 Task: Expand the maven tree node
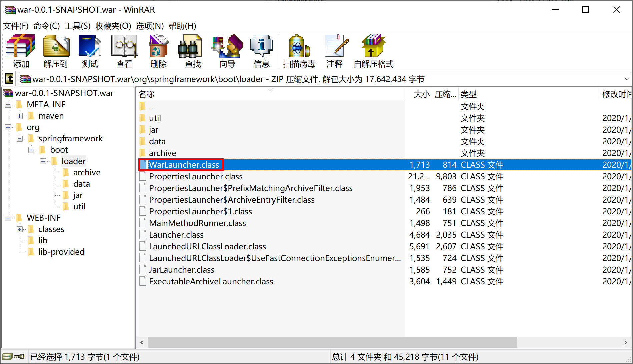coord(20,116)
